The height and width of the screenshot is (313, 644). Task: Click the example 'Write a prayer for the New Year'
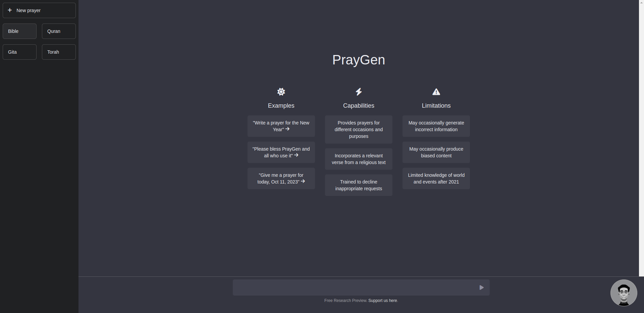click(x=281, y=126)
